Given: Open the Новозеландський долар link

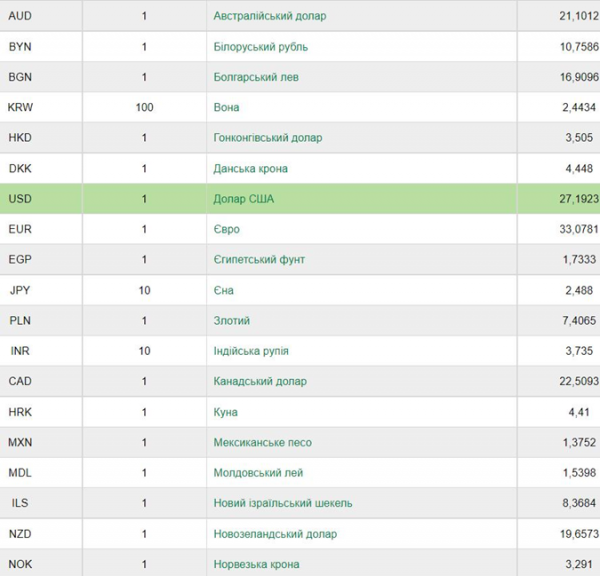Looking at the screenshot, I should (x=275, y=534).
